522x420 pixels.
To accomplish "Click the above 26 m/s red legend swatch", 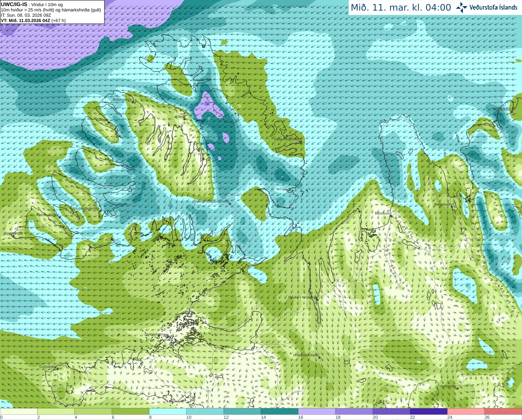I will (504, 411).
